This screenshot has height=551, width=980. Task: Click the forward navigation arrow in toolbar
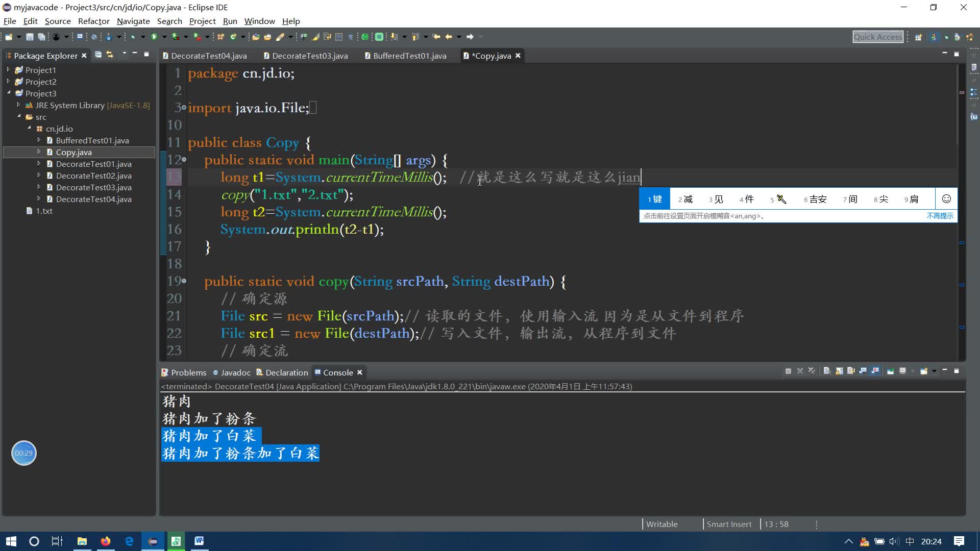pos(470,37)
